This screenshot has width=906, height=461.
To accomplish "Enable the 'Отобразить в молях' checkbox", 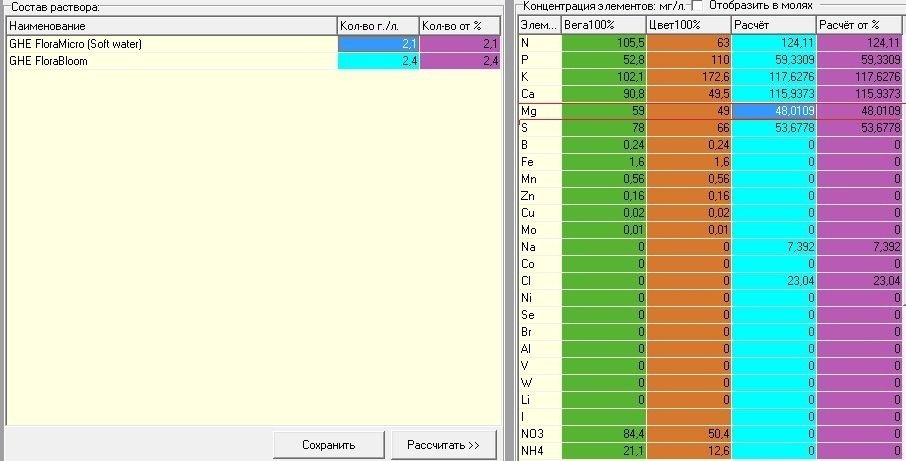I will pyautogui.click(x=698, y=5).
